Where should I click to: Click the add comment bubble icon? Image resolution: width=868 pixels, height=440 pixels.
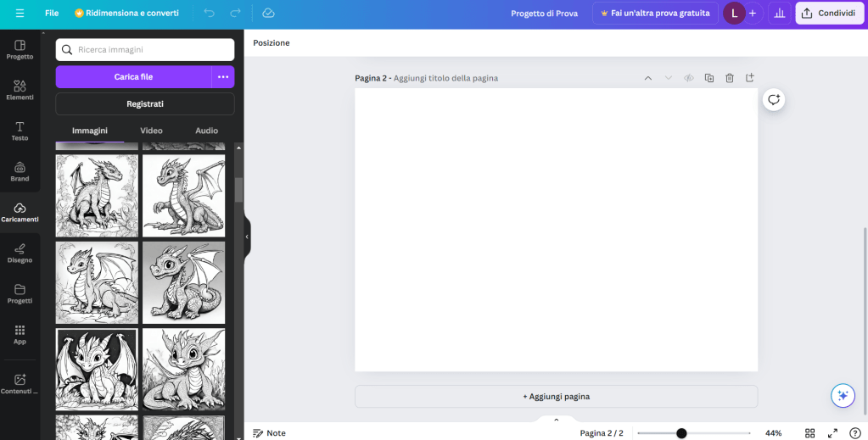[773, 100]
